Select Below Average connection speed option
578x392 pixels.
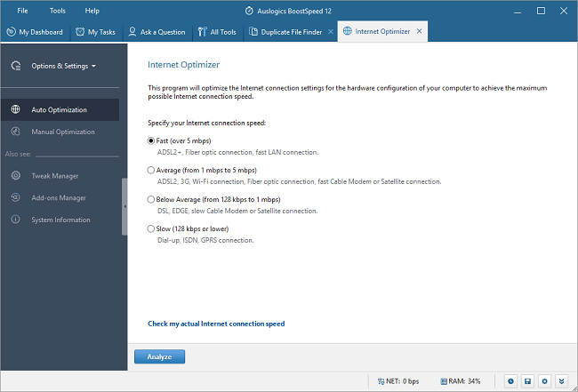pos(151,199)
